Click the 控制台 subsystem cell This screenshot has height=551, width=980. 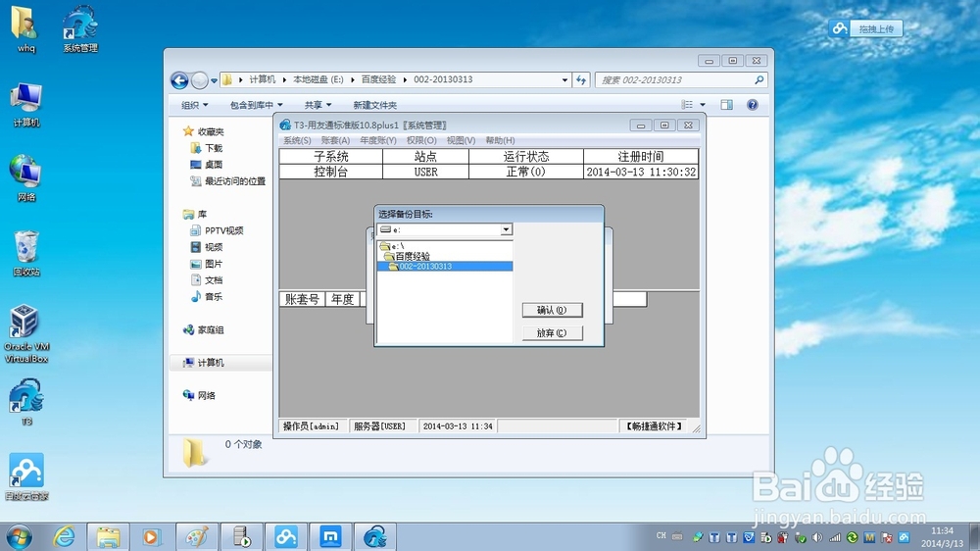point(330,172)
